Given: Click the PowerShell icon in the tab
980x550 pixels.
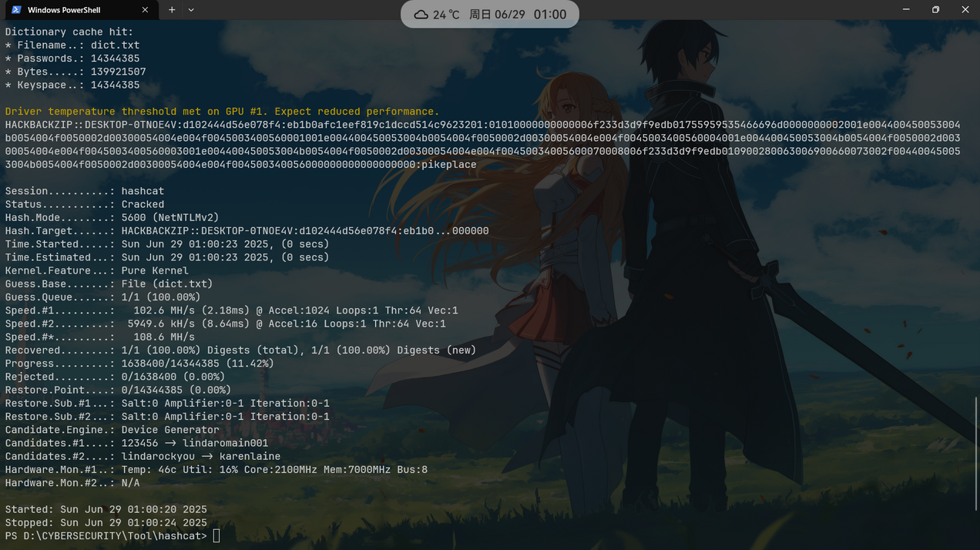Looking at the screenshot, I should tap(16, 10).
